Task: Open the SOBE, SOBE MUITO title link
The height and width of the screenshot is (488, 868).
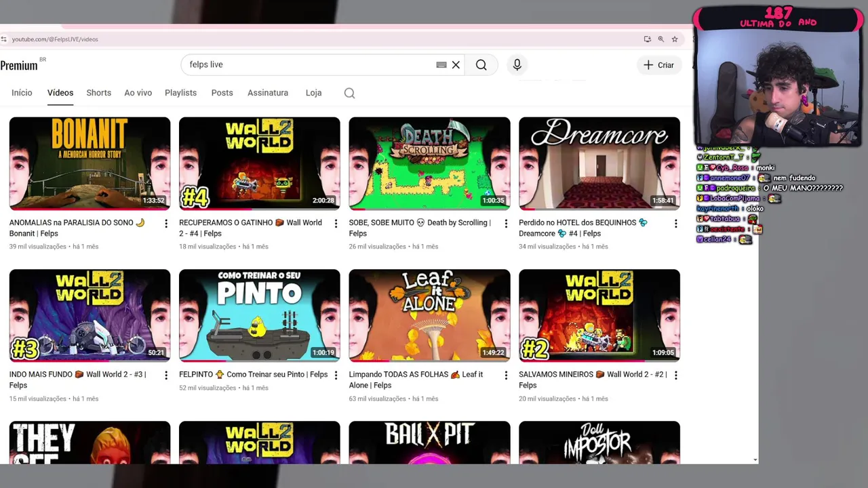Action: [420, 228]
